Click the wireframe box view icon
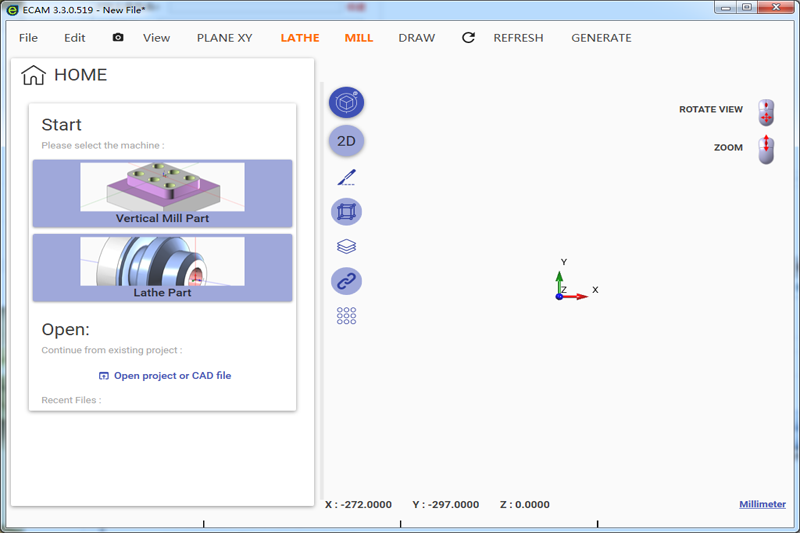800x533 pixels. click(x=346, y=212)
